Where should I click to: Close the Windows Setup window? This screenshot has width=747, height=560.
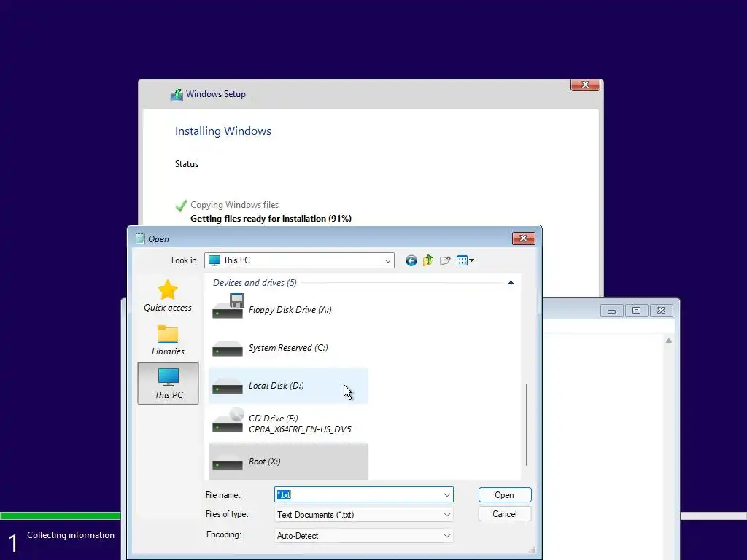click(x=585, y=85)
